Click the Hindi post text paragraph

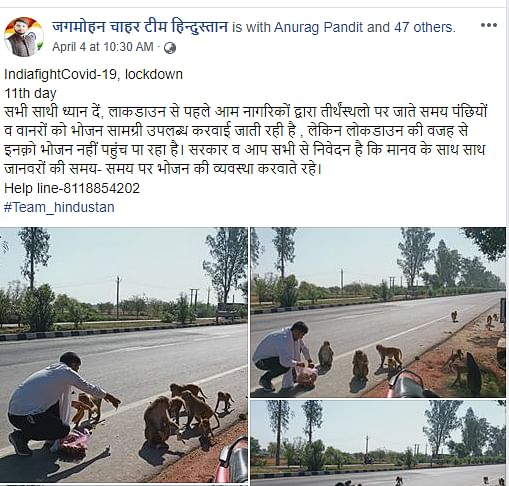pyautogui.click(x=246, y=140)
